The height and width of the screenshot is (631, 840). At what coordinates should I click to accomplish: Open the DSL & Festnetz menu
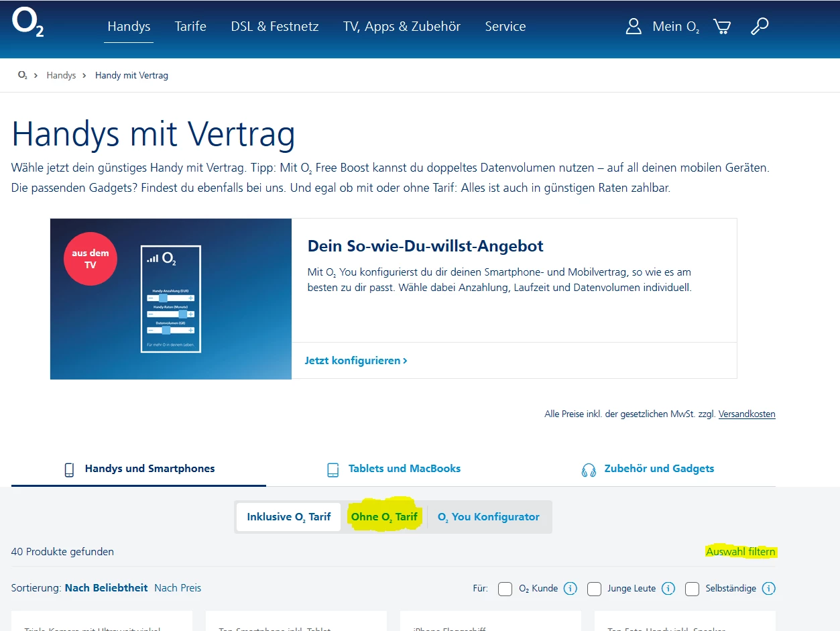[x=275, y=27]
